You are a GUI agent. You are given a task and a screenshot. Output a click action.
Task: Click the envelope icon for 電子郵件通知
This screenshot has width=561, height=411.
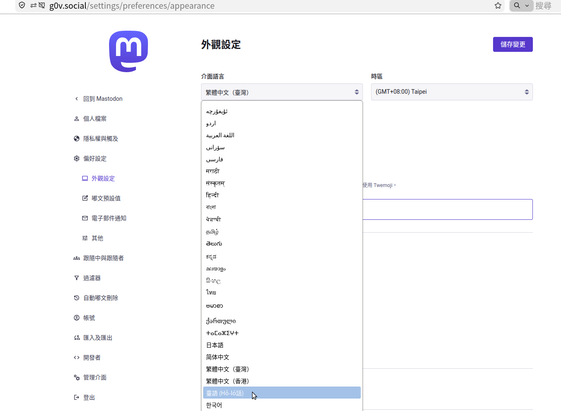(x=85, y=218)
